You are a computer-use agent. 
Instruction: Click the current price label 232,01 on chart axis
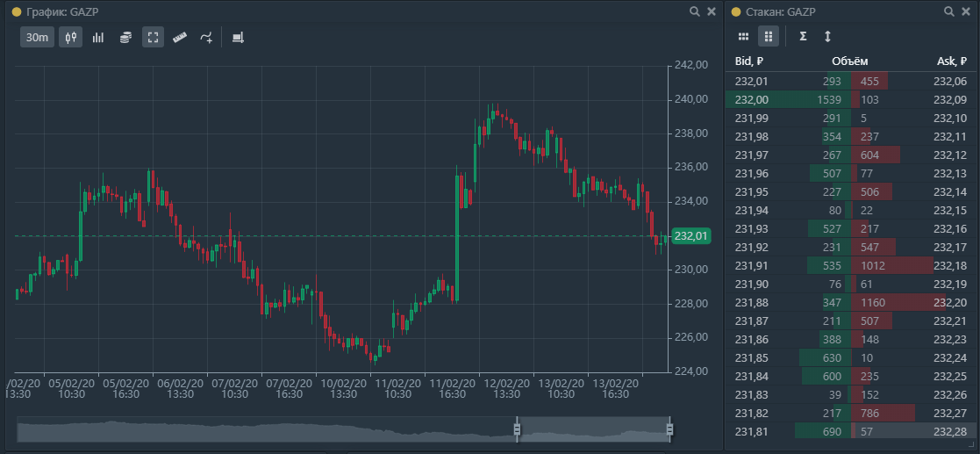[690, 236]
